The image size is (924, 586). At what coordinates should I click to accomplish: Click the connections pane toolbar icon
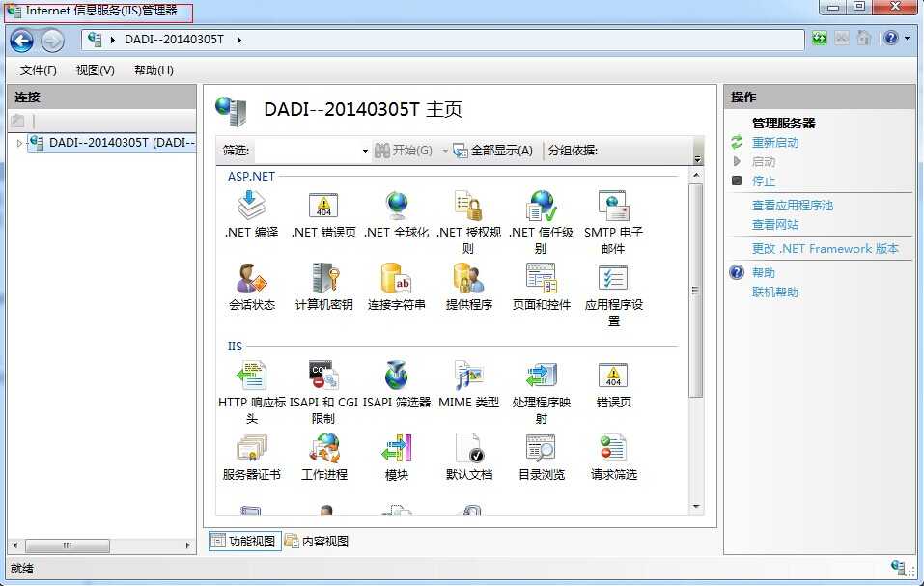[17, 121]
